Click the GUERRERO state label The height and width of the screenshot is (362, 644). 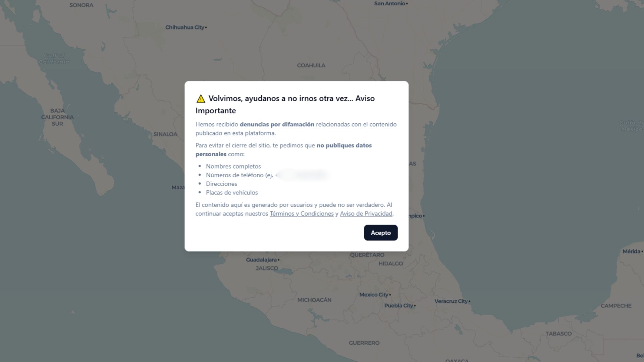point(364,343)
